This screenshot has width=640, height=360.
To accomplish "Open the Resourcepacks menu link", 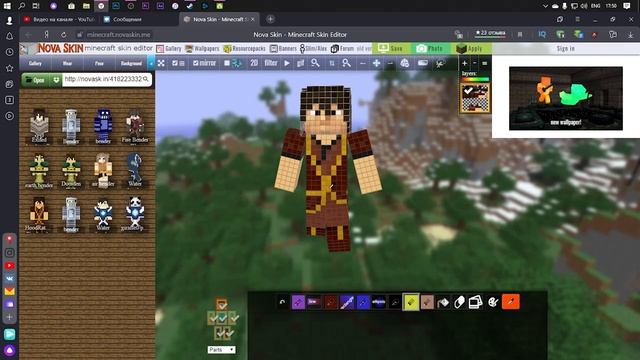I will 244,49.
